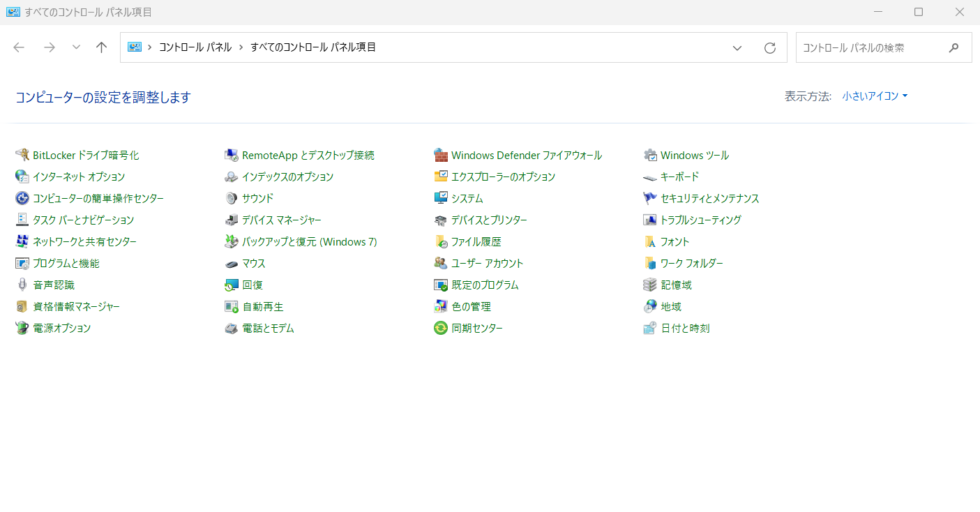Click the セキュリティとメンテナンス flag icon

tap(650, 198)
